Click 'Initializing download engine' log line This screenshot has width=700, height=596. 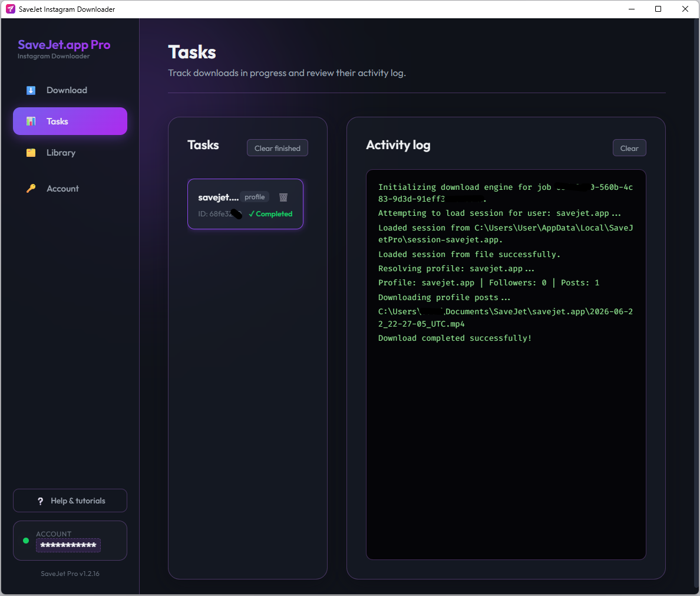click(x=506, y=193)
